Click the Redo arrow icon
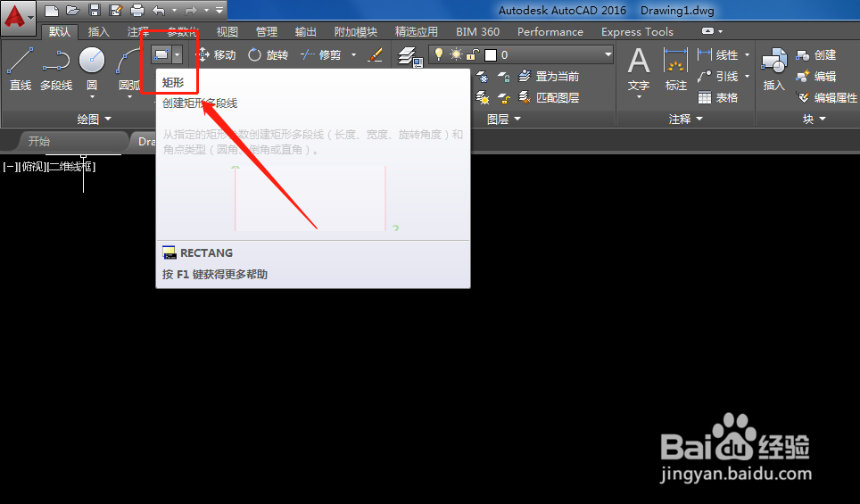Image resolution: width=860 pixels, height=504 pixels. pyautogui.click(x=191, y=11)
